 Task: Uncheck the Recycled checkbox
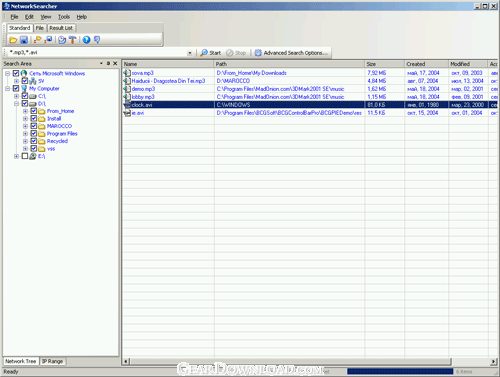click(x=34, y=141)
